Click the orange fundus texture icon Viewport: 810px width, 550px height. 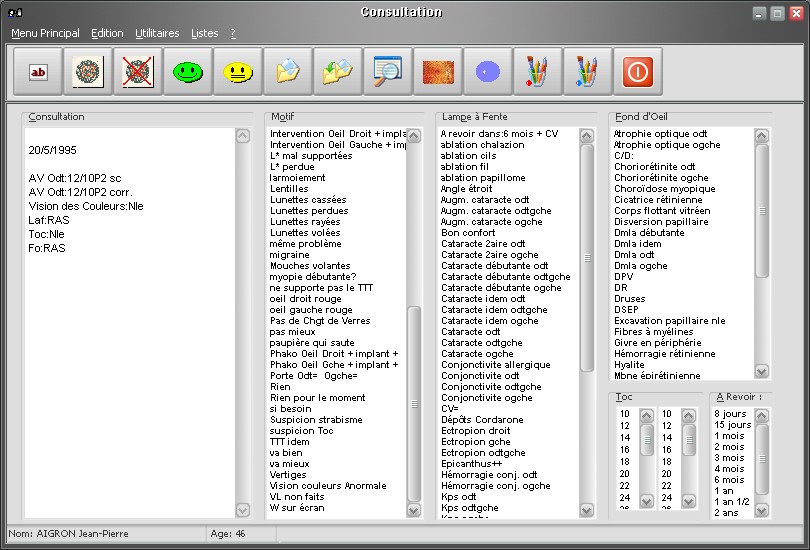pyautogui.click(x=438, y=72)
